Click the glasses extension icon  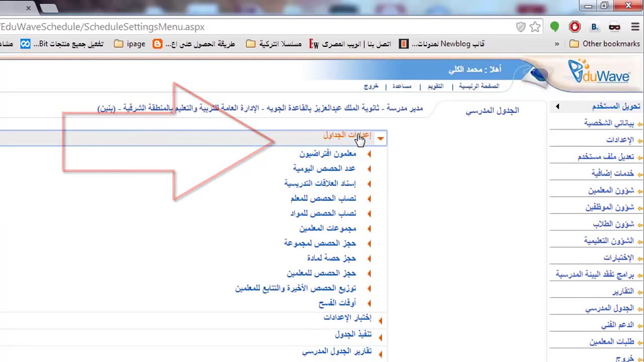(614, 27)
